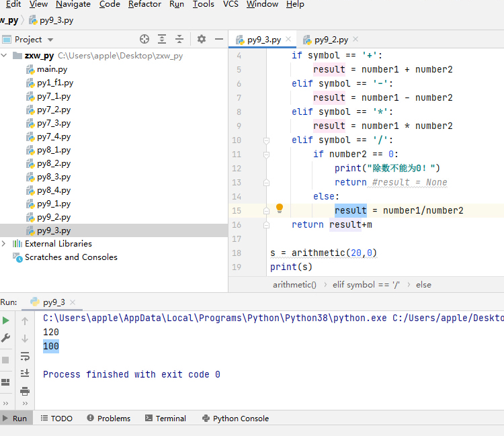Expand External Libraries node
Screen dimensions: 504x436
point(4,244)
